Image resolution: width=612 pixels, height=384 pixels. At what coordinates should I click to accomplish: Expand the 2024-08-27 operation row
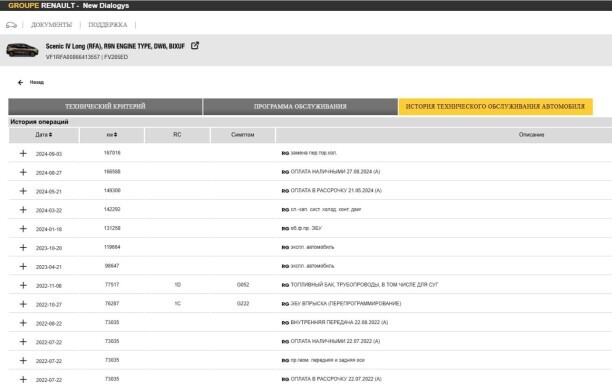click(x=23, y=172)
